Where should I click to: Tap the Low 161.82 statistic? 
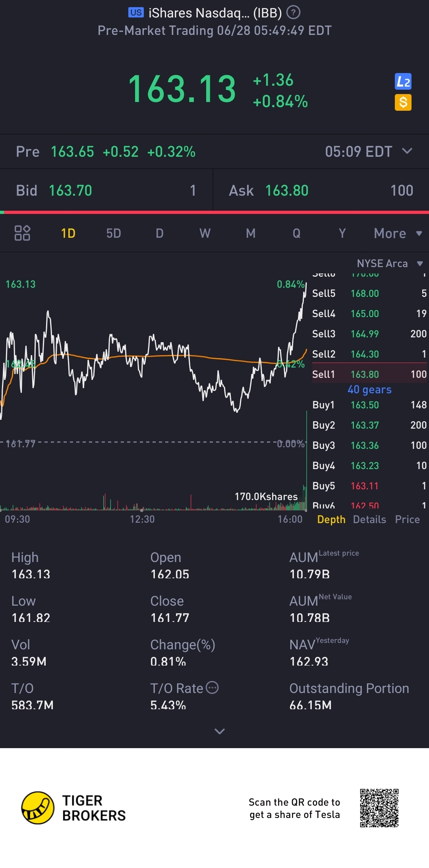click(x=31, y=609)
